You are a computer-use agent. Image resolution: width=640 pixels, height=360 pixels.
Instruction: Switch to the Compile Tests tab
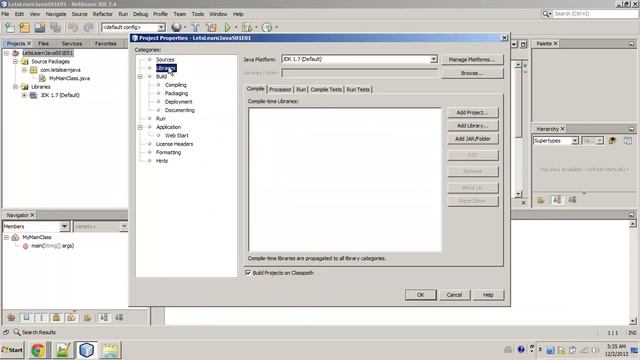326,89
